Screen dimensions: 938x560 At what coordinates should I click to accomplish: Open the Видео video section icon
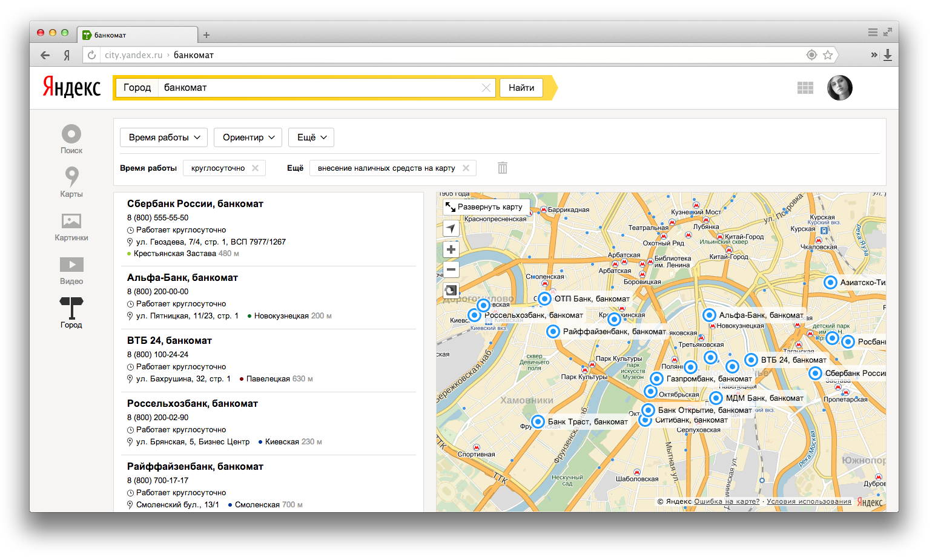(x=71, y=265)
